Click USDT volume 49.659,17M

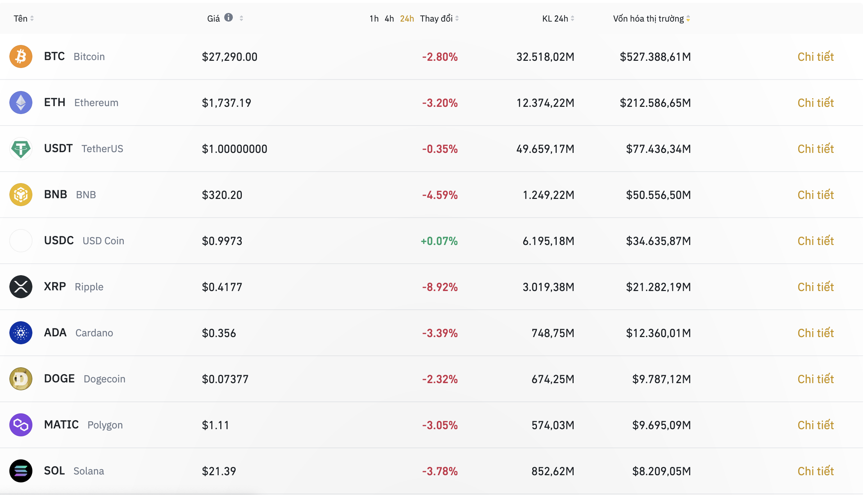click(x=545, y=149)
